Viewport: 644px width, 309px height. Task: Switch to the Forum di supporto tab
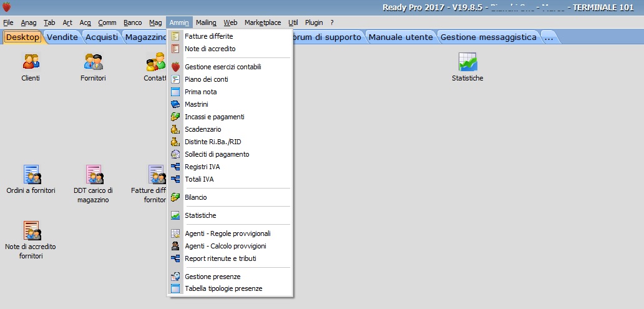click(328, 37)
